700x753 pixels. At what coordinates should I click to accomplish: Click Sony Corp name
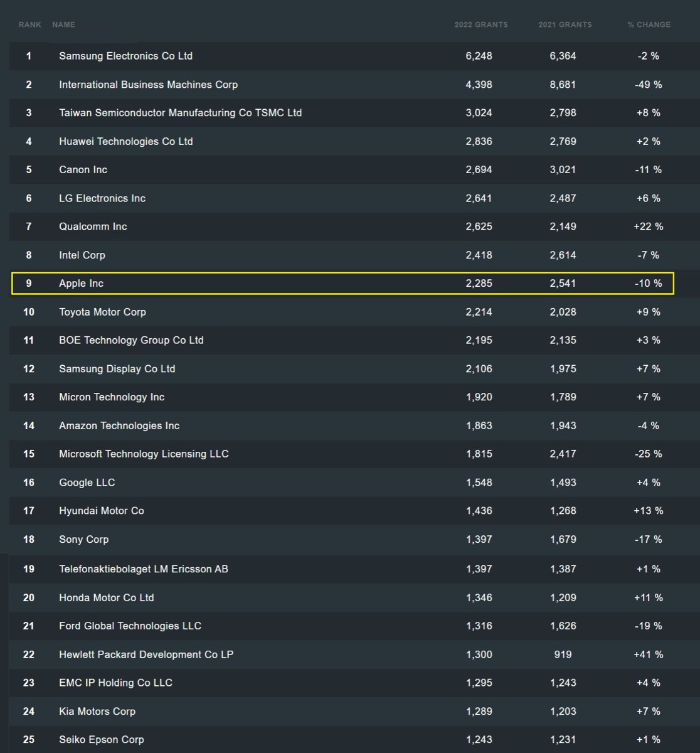pos(83,539)
